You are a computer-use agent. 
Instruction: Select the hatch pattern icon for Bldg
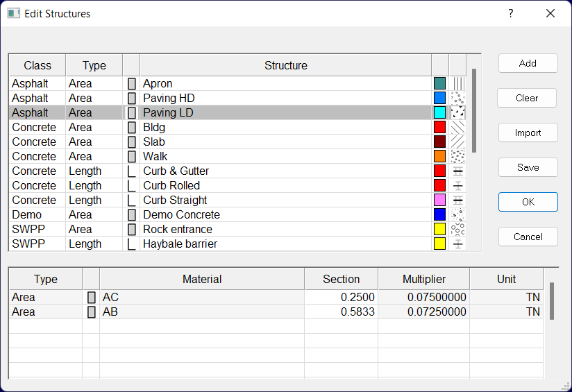tap(457, 128)
